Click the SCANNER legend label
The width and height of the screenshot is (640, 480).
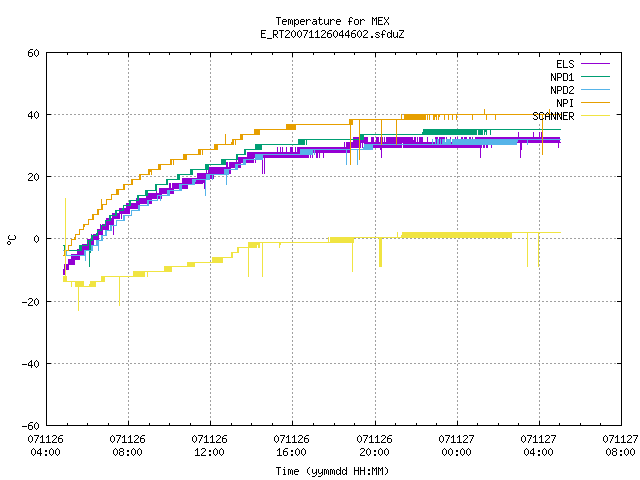click(x=553, y=116)
